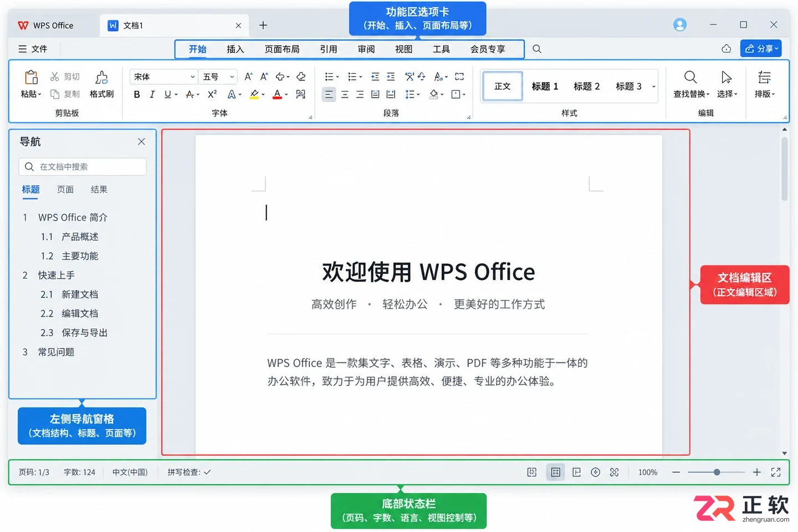Right-align the paragraph text
This screenshot has height=532, width=798.
360,94
